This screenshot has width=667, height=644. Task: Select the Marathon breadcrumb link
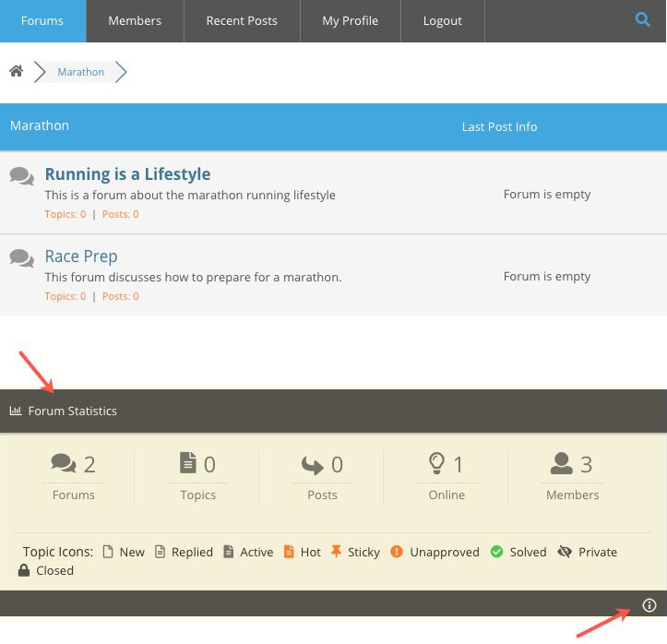click(81, 72)
